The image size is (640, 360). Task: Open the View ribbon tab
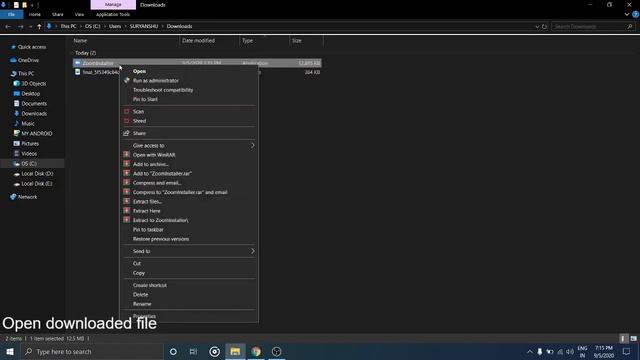(79, 14)
